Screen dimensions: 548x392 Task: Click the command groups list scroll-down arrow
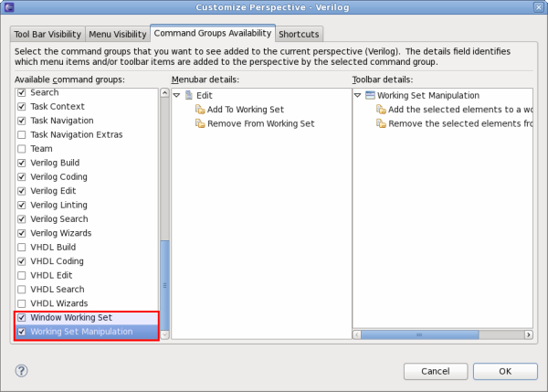164,334
